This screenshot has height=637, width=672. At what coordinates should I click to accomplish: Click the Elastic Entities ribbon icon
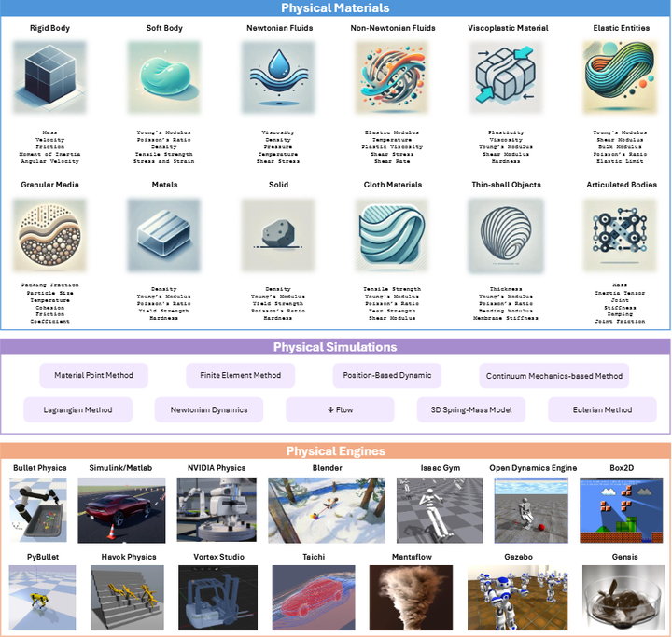pyautogui.click(x=620, y=77)
